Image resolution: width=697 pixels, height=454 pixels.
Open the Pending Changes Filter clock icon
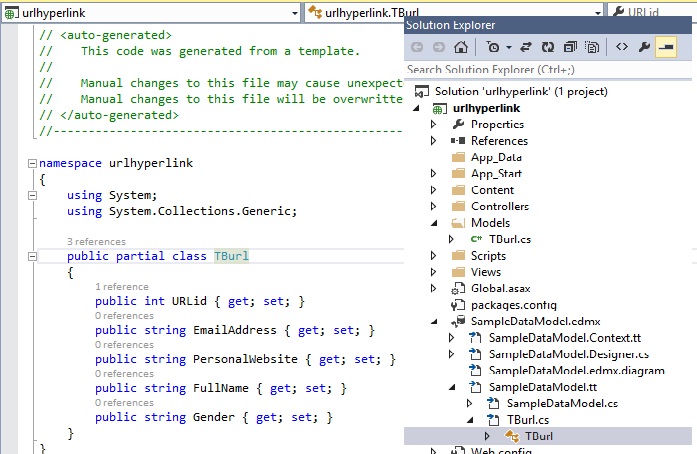[x=493, y=47]
